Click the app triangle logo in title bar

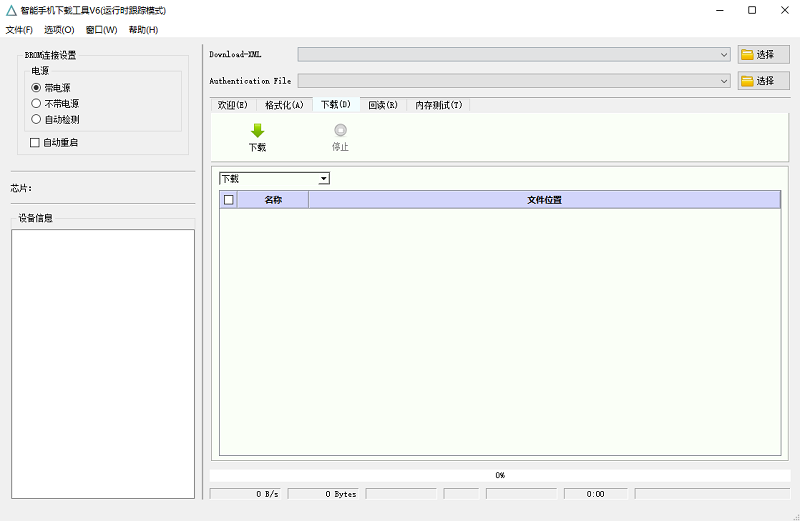[11, 10]
